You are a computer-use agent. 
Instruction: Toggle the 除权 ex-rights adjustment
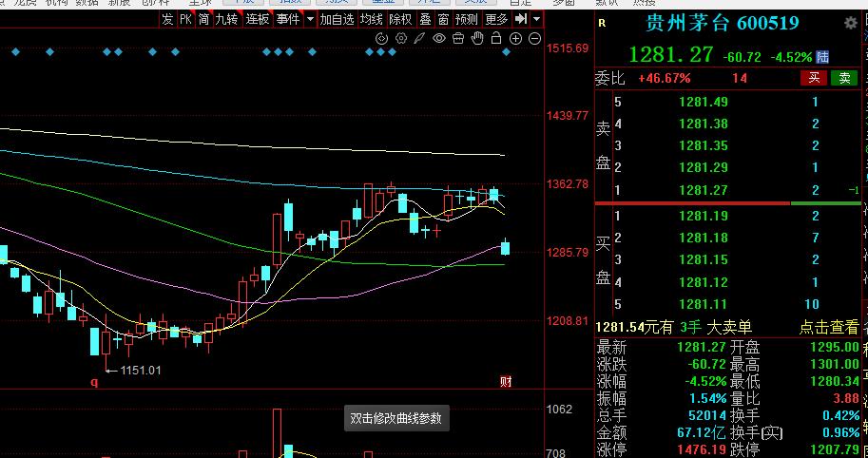pos(400,19)
